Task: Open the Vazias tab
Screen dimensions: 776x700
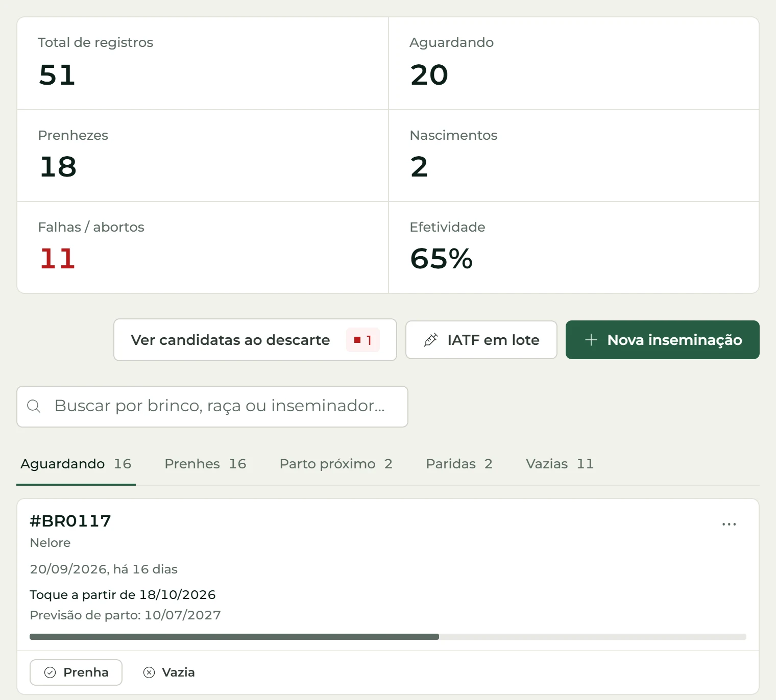Action: coord(560,464)
